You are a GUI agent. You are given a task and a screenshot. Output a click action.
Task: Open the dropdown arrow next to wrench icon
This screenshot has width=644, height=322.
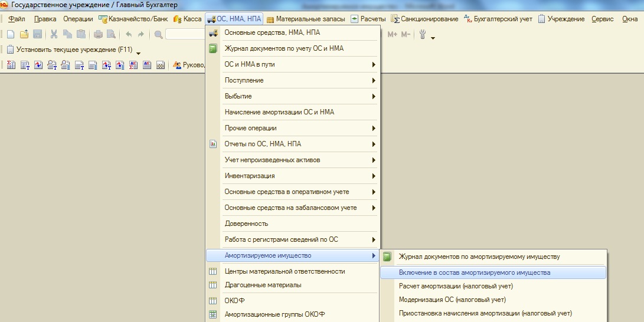[433, 38]
